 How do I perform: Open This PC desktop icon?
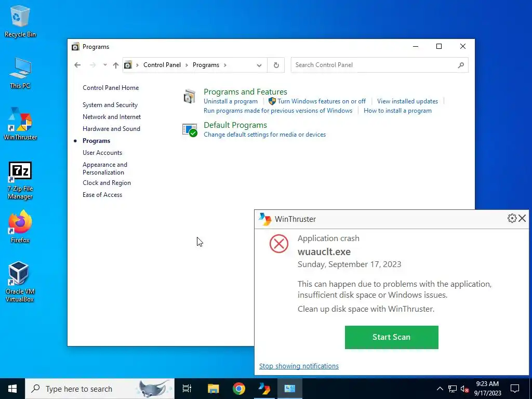[x=20, y=73]
